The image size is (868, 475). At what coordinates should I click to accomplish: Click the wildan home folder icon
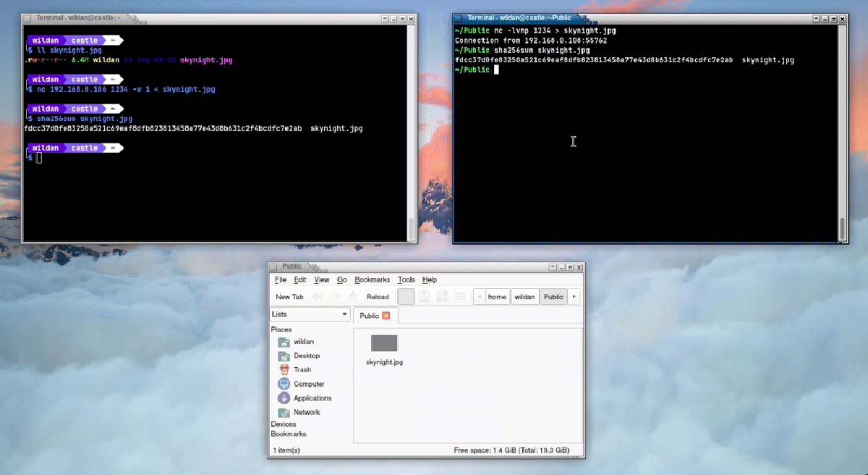coord(284,342)
